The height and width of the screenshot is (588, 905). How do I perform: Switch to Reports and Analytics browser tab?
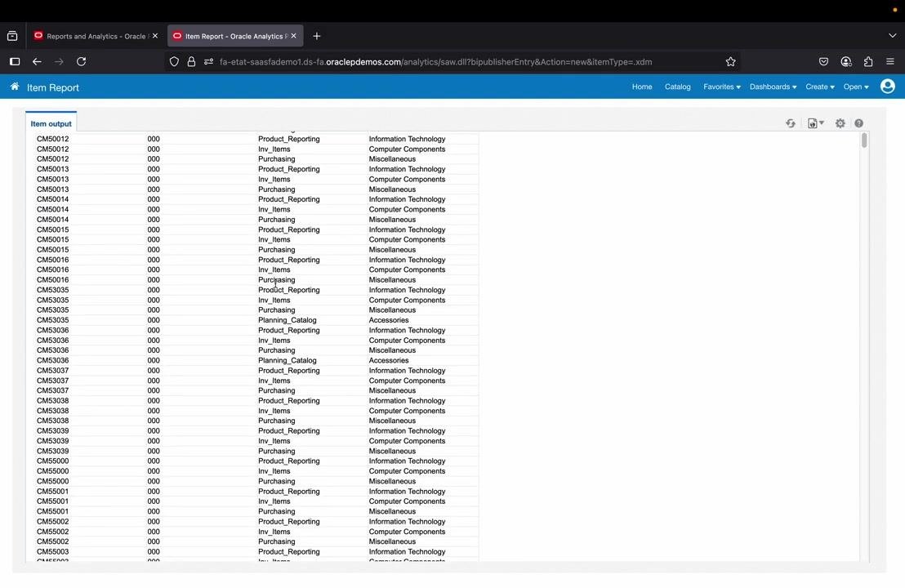point(96,36)
